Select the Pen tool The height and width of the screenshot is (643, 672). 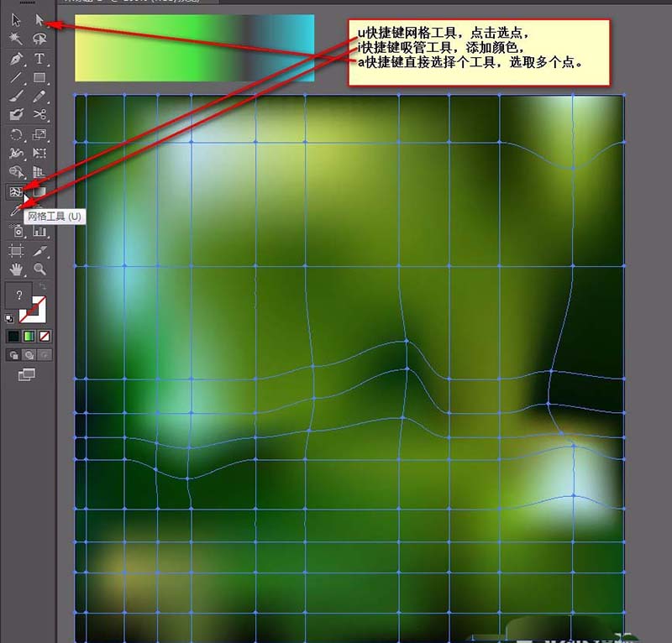coord(16,59)
